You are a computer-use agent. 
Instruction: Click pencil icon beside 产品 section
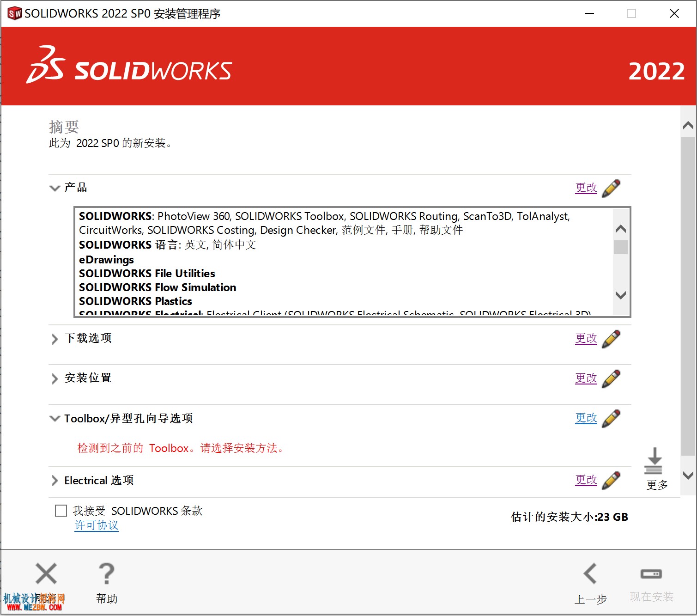611,188
